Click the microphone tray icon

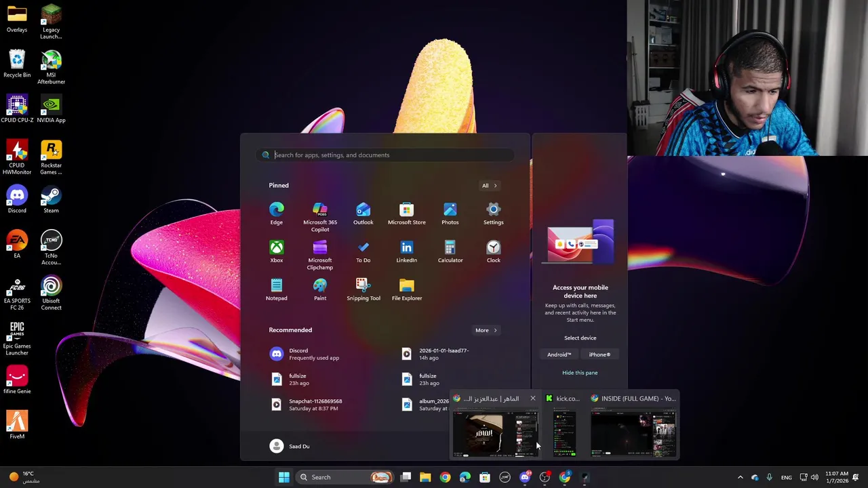(x=769, y=477)
